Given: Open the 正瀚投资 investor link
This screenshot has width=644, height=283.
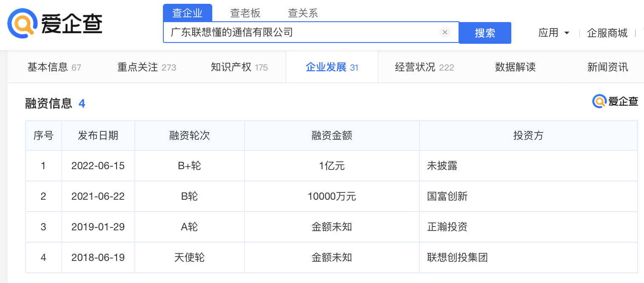Looking at the screenshot, I should pyautogui.click(x=447, y=227).
